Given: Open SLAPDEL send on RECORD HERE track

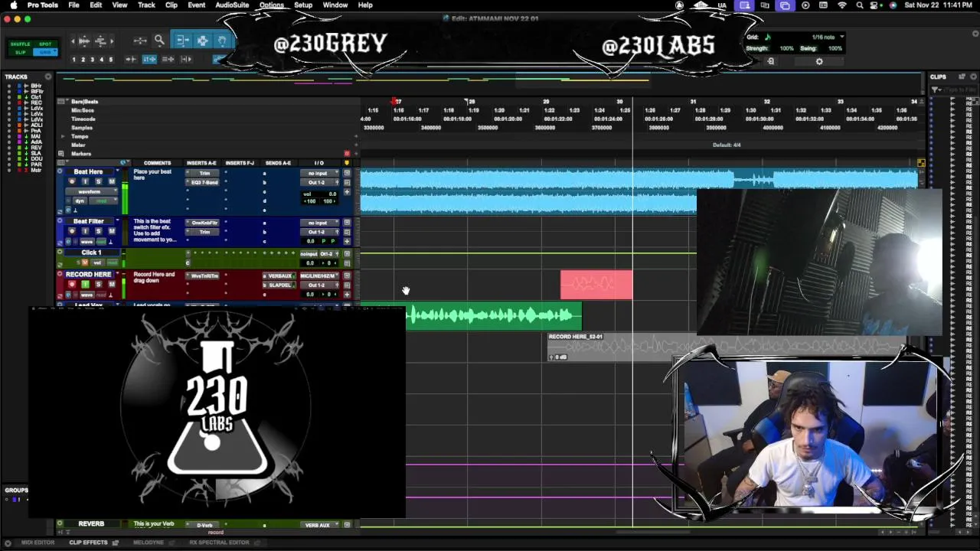Looking at the screenshot, I should (279, 285).
